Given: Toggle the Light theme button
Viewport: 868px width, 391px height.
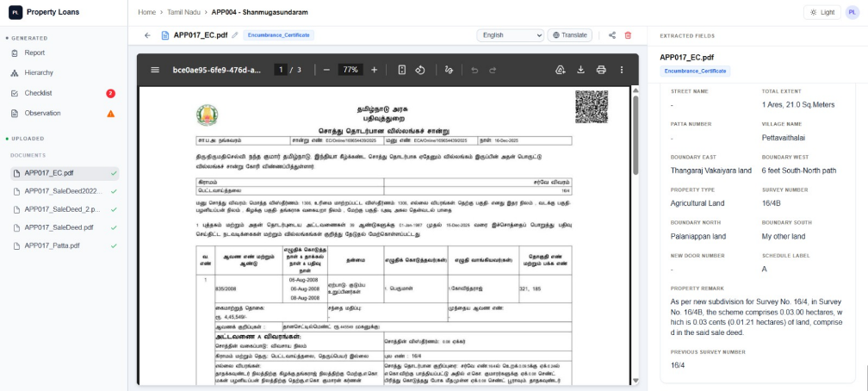Looking at the screenshot, I should click(822, 12).
